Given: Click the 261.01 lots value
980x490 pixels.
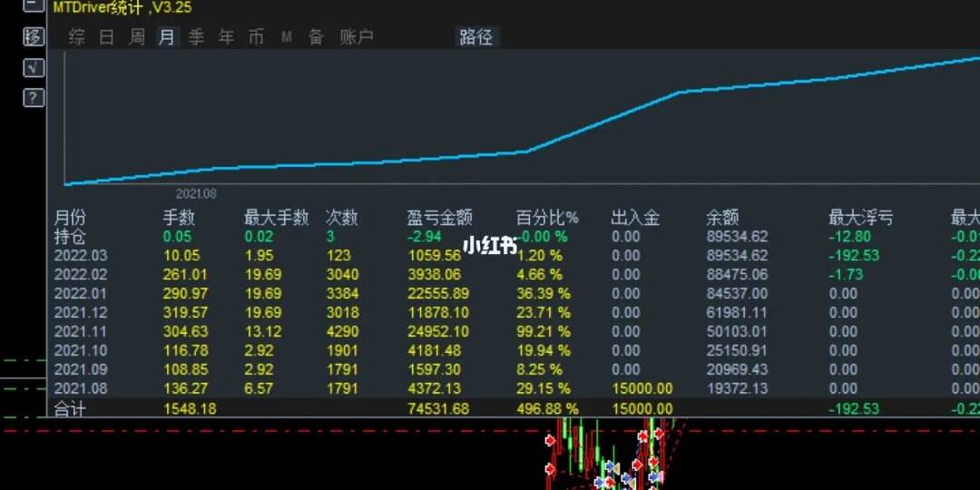Looking at the screenshot, I should coord(186,274).
